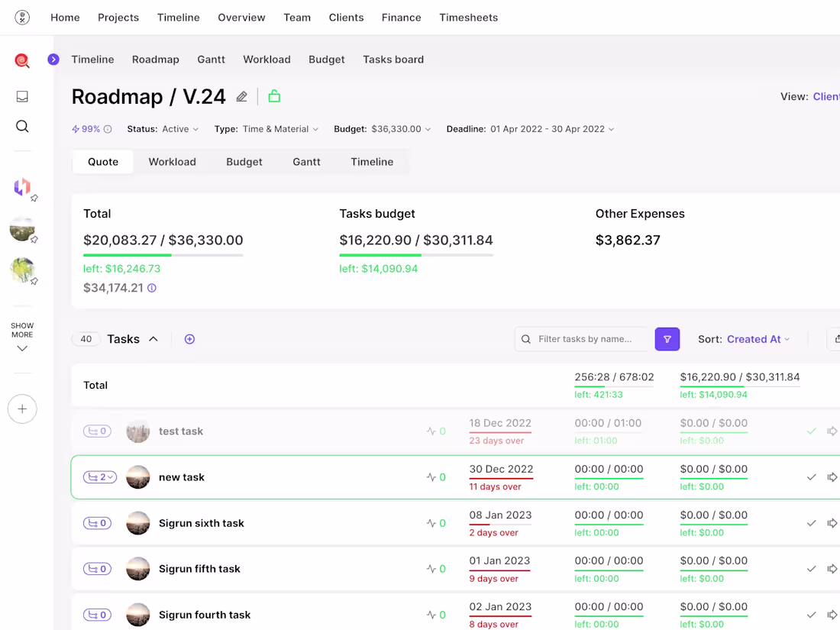Open the Type Time & Material dropdown
The width and height of the screenshot is (840, 630).
pos(267,129)
